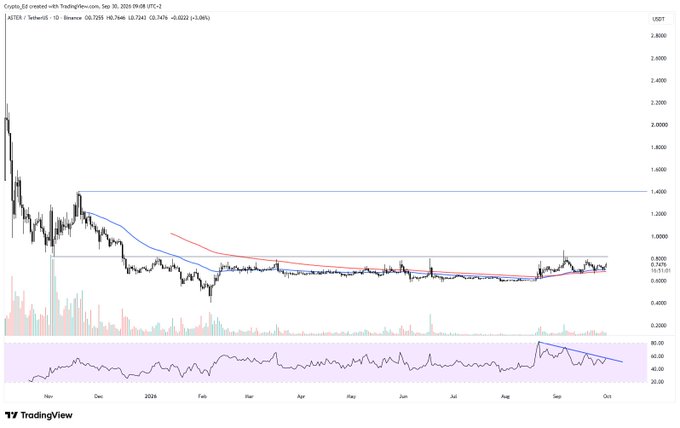Click the 0.4000 price axis label

[x=658, y=303]
